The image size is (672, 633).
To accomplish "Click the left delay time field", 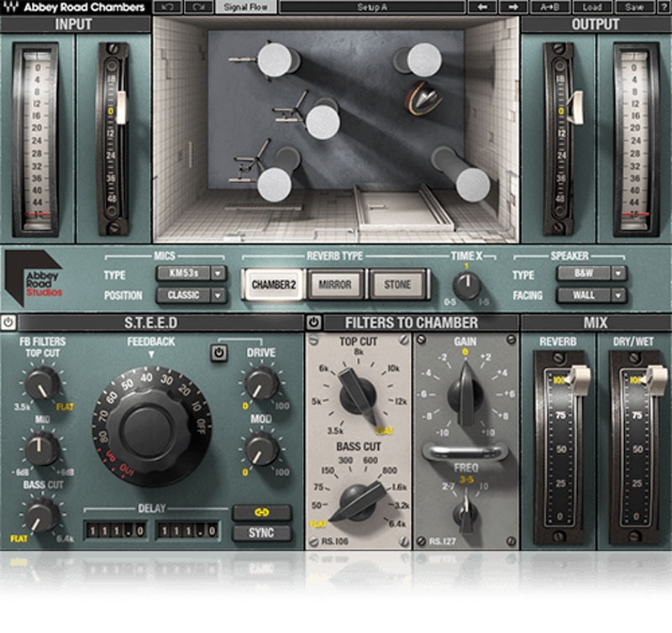I will [x=115, y=531].
